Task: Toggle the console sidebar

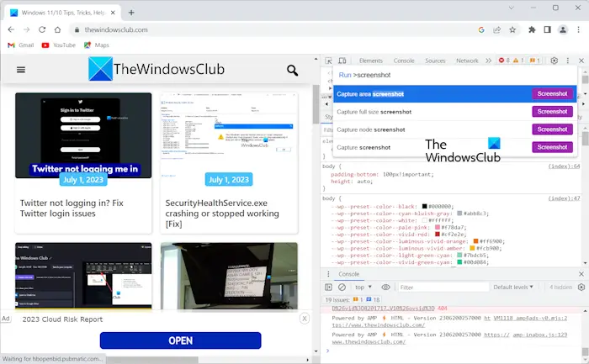Action: (328, 287)
